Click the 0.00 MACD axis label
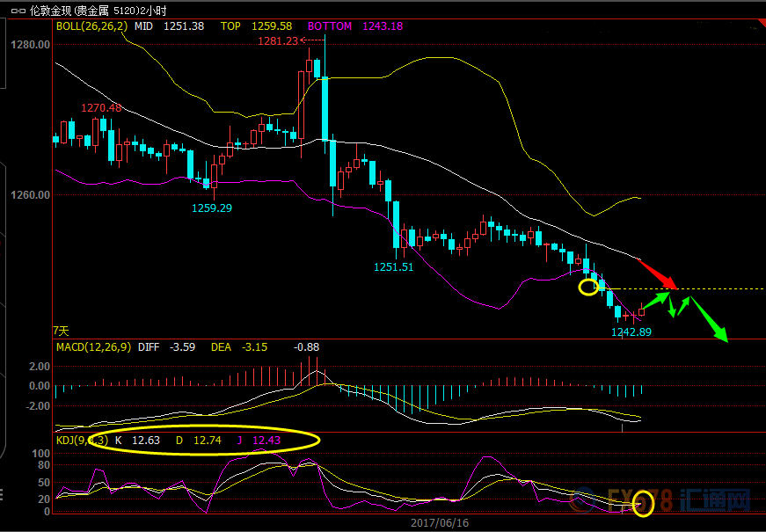The width and height of the screenshot is (766, 532). [40, 386]
